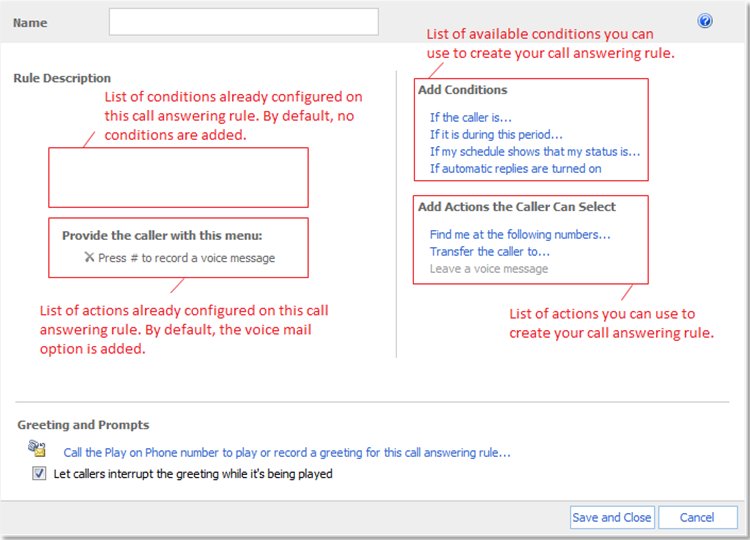Image resolution: width=750 pixels, height=540 pixels.
Task: Click the Cancel button
Action: (697, 518)
